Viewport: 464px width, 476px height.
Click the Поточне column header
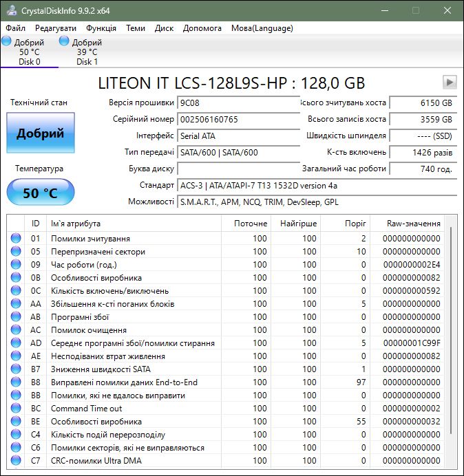(246, 224)
